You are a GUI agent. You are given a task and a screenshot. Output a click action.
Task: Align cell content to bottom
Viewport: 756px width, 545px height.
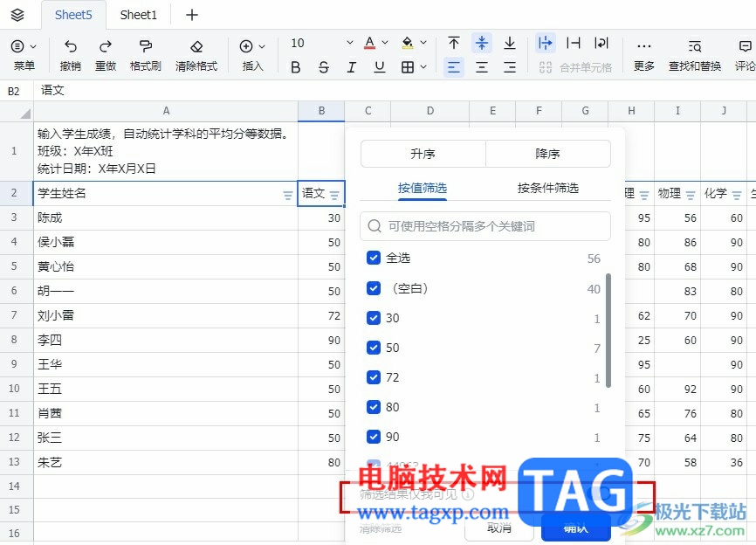[510, 43]
